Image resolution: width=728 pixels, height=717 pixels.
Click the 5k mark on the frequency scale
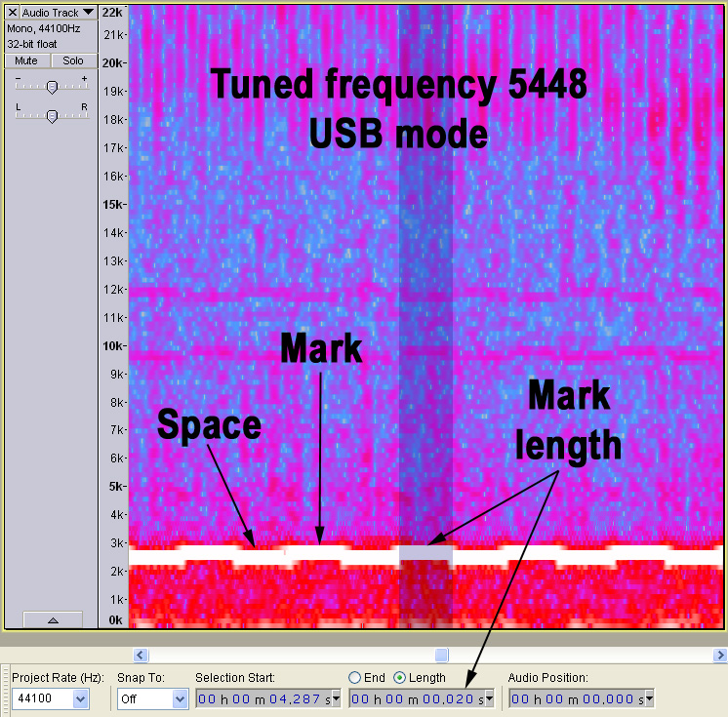tap(116, 487)
